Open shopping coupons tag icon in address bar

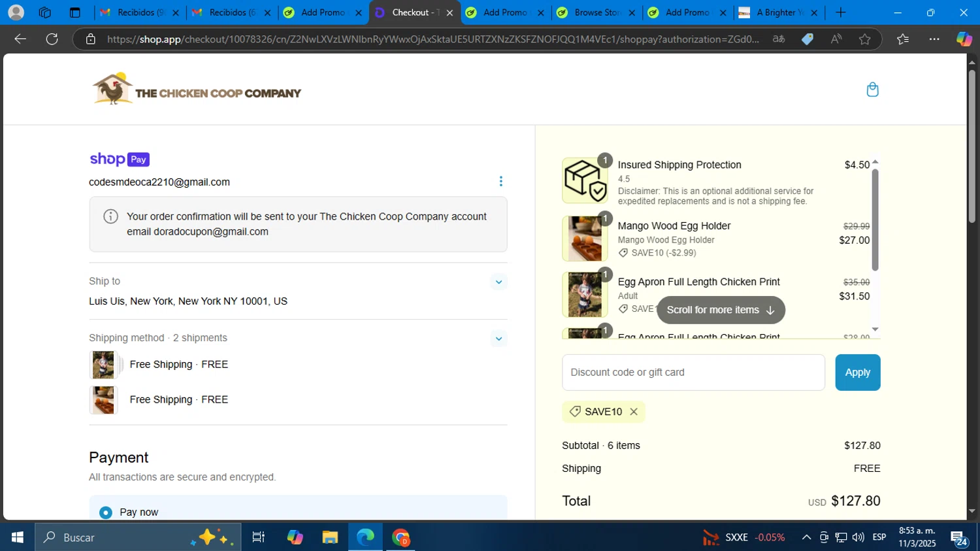pyautogui.click(x=808, y=39)
